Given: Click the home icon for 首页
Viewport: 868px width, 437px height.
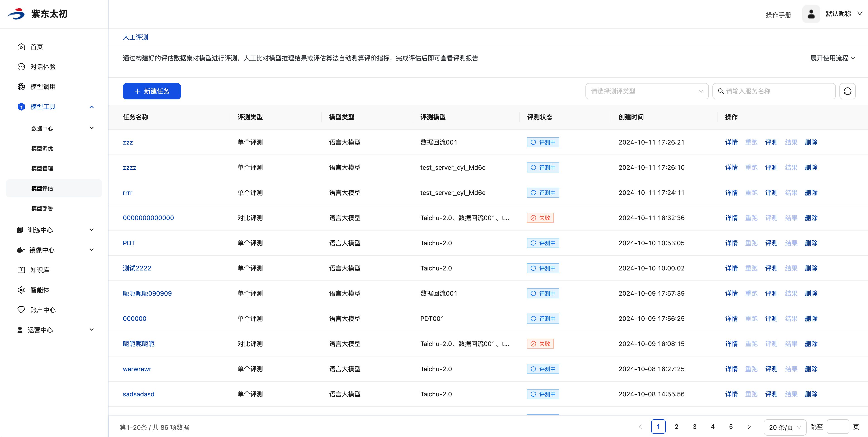Looking at the screenshot, I should point(21,47).
